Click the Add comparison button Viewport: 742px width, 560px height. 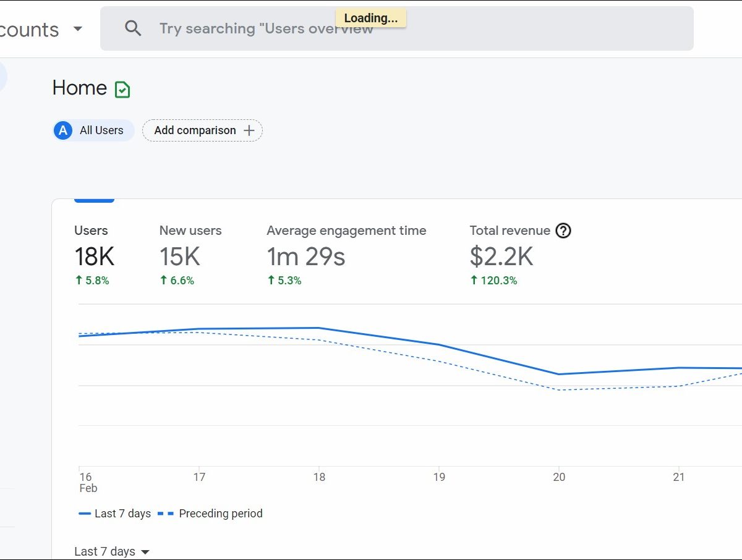coord(195,130)
